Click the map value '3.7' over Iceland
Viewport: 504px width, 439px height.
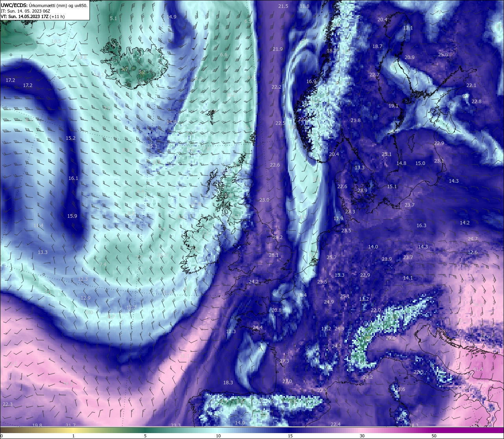(x=124, y=69)
